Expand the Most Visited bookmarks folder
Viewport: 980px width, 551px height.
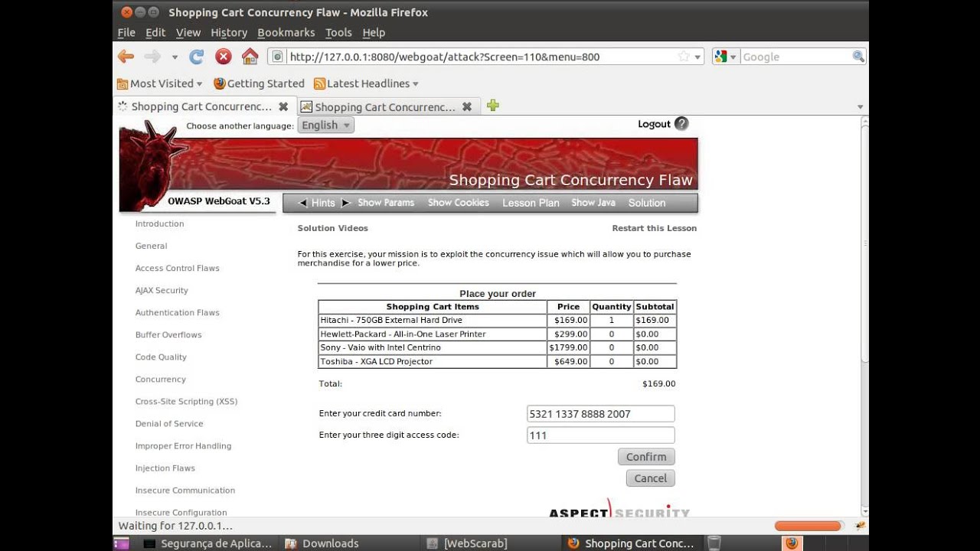[159, 83]
